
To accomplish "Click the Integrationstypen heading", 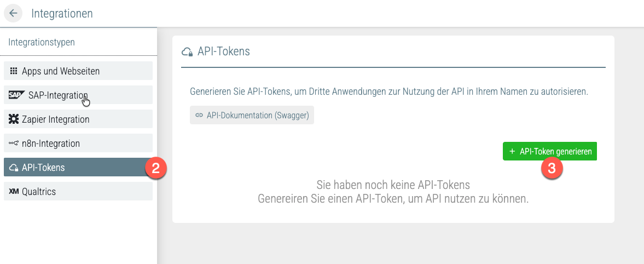I will pyautogui.click(x=42, y=42).
